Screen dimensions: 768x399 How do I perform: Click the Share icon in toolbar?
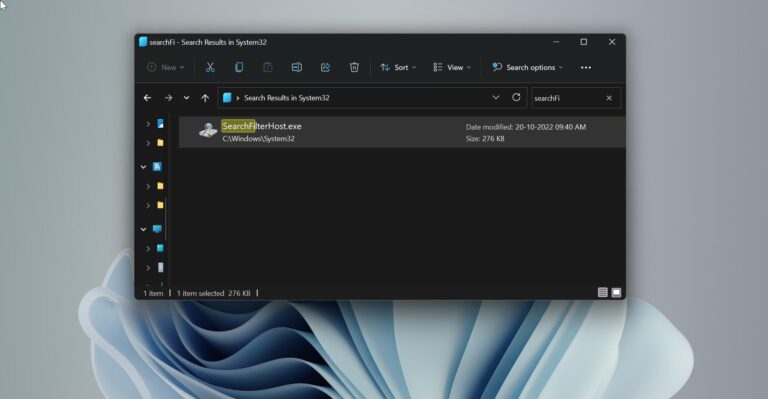325,68
